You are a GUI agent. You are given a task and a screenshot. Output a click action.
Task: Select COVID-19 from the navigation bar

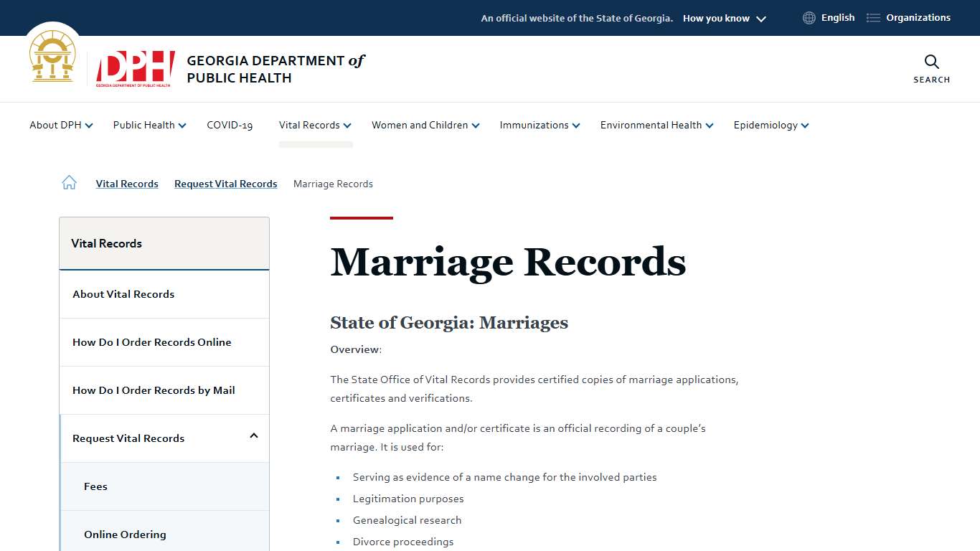click(x=230, y=126)
